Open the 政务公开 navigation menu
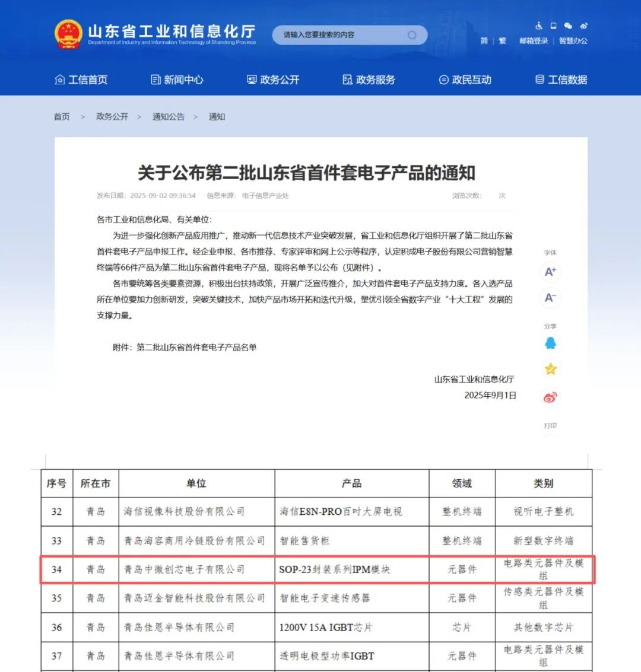The width and height of the screenshot is (641, 672). (273, 79)
